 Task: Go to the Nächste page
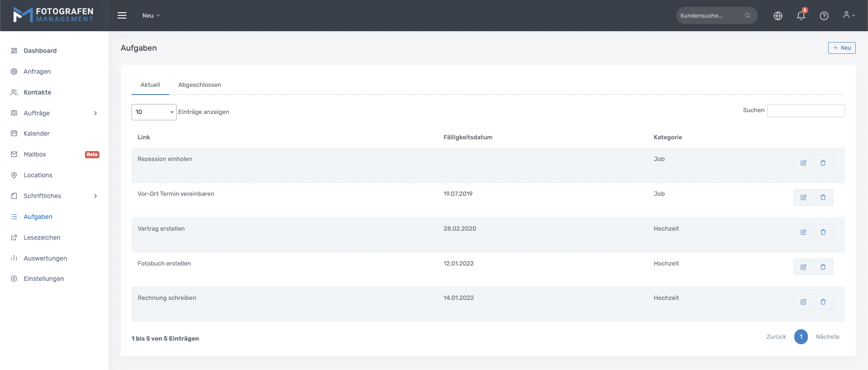pyautogui.click(x=827, y=337)
